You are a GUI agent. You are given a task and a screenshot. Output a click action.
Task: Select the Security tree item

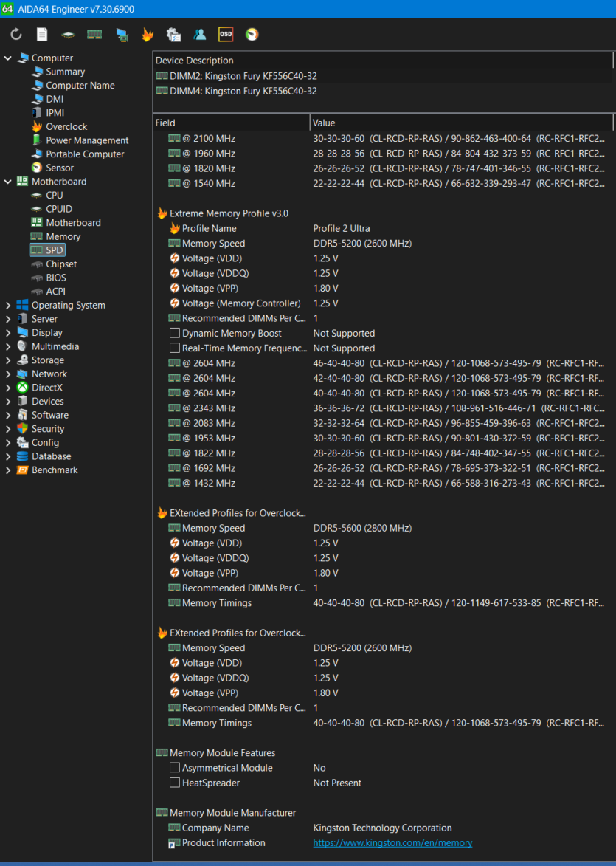pyautogui.click(x=48, y=429)
